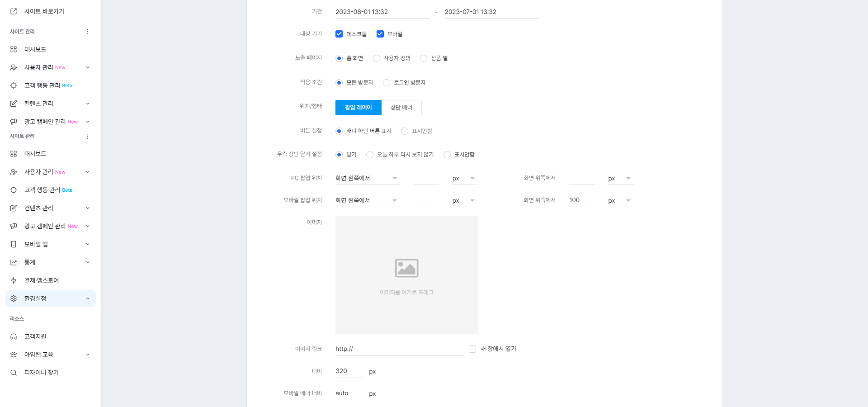Open the 고객지원 headset support icon
Image resolution: width=868 pixels, height=407 pixels.
(14, 336)
